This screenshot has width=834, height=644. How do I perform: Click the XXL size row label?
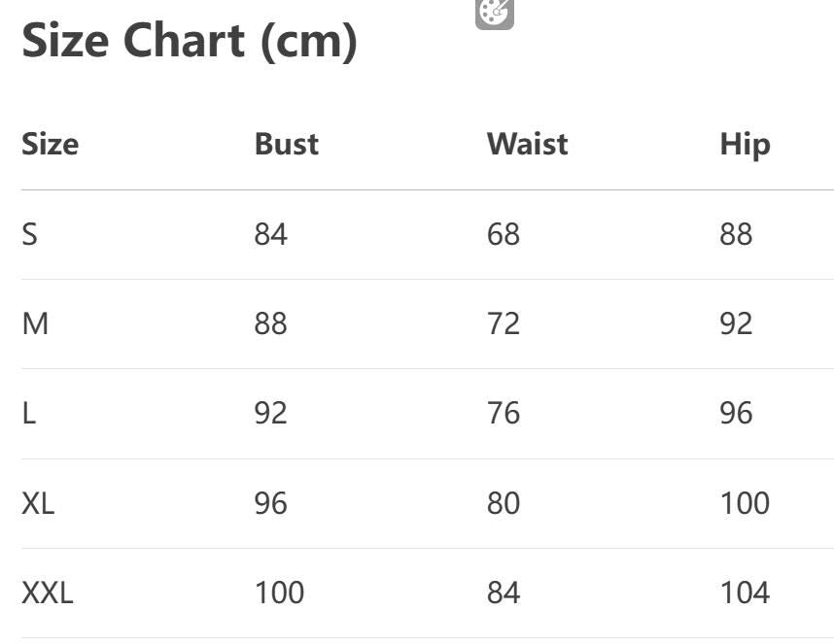pyautogui.click(x=47, y=593)
